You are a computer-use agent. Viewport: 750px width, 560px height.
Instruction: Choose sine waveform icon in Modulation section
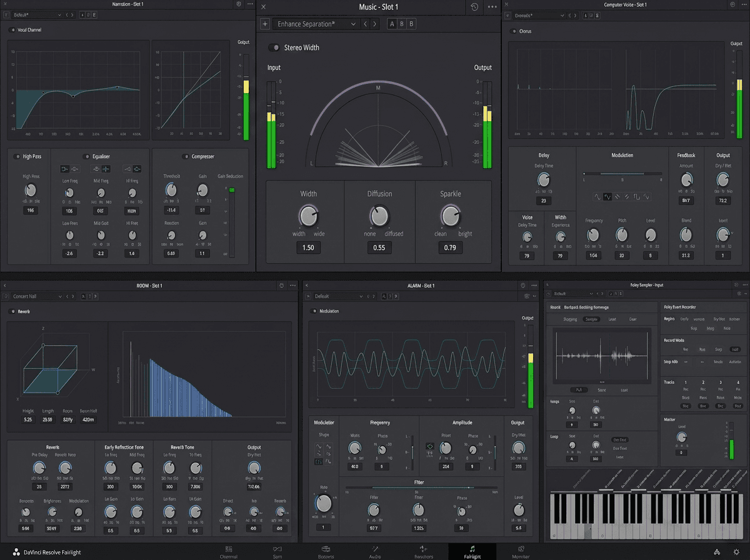[607, 196]
